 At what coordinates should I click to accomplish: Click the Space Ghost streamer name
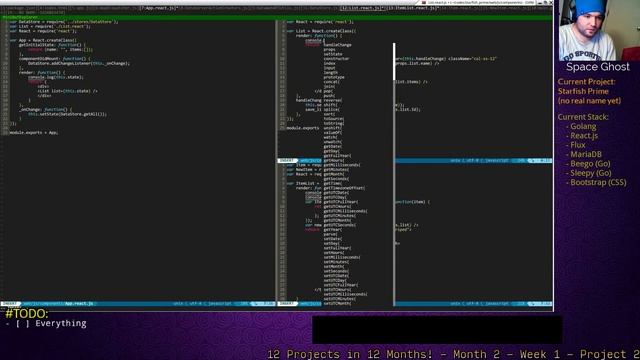(x=598, y=67)
